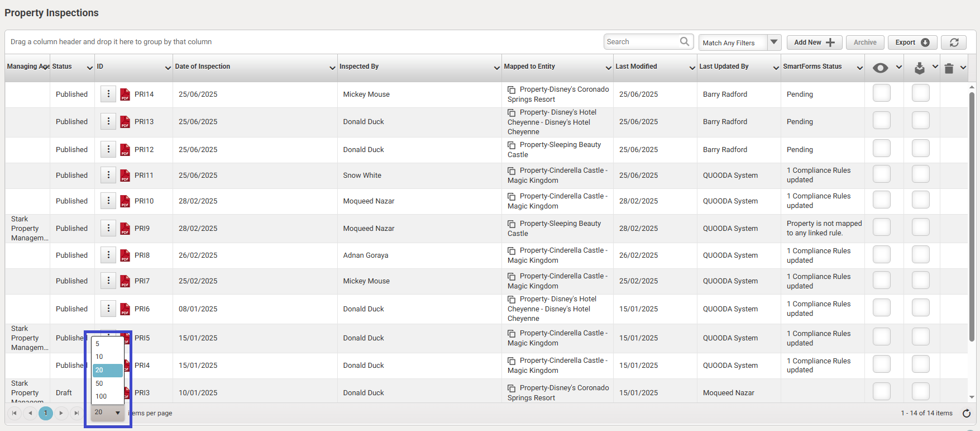The width and height of the screenshot is (980, 431).
Task: Open row actions menu for PRI9
Action: (108, 228)
